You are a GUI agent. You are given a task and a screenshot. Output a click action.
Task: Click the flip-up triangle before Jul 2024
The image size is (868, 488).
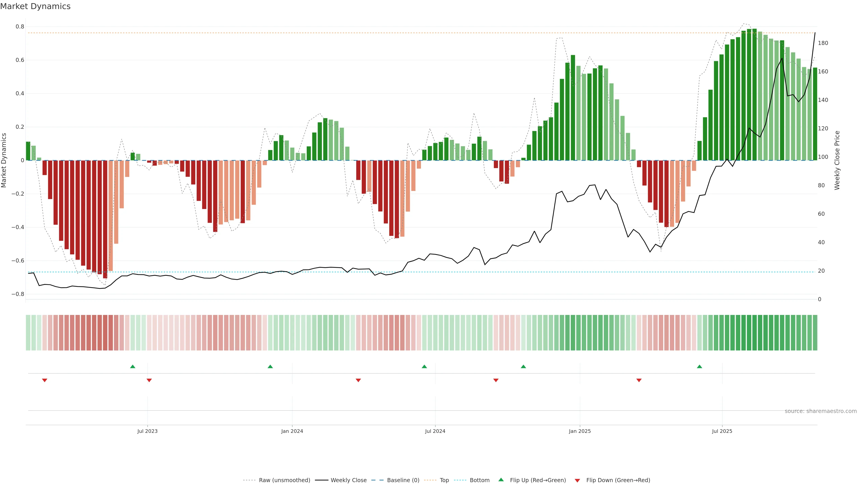click(424, 366)
